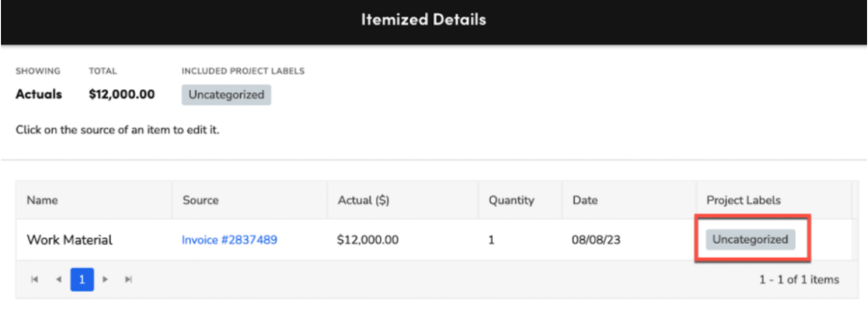Sort by the Date column header
868x317 pixels.
click(584, 200)
